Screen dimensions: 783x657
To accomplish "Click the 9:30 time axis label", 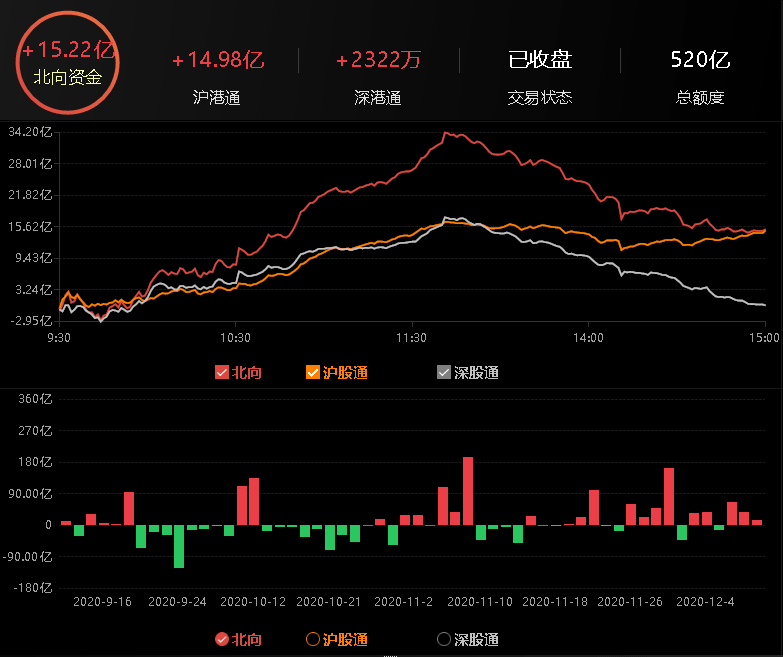I will [x=59, y=338].
